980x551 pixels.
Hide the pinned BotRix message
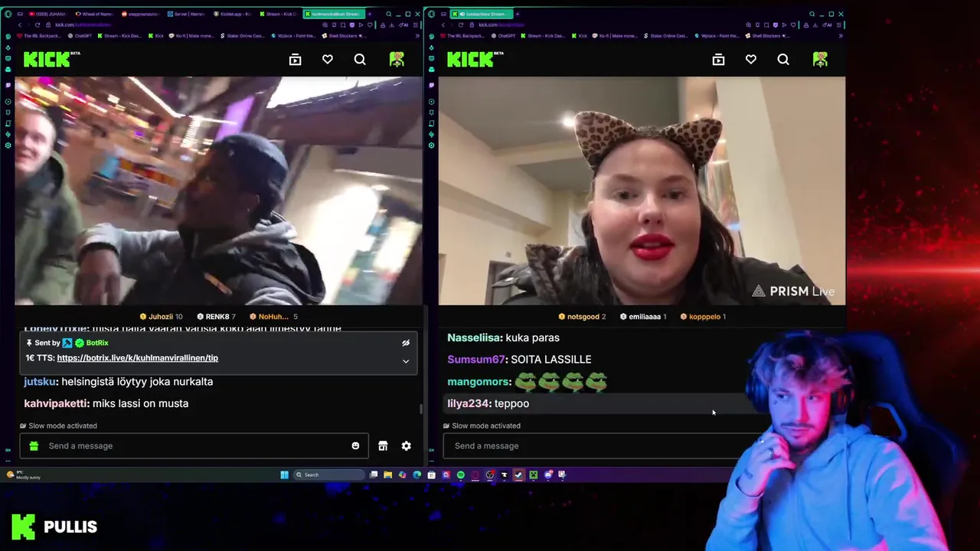(406, 343)
